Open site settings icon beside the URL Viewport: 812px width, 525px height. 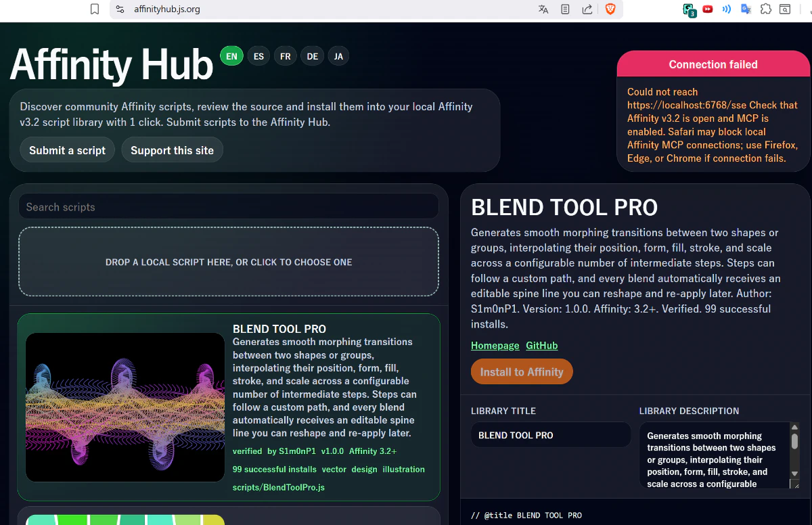click(x=120, y=9)
